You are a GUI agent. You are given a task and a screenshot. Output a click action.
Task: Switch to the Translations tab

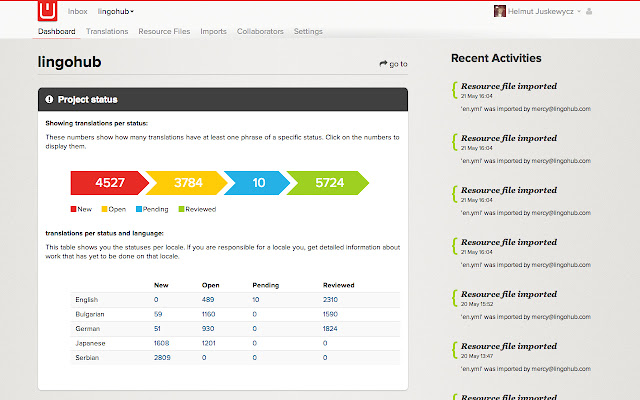(107, 32)
